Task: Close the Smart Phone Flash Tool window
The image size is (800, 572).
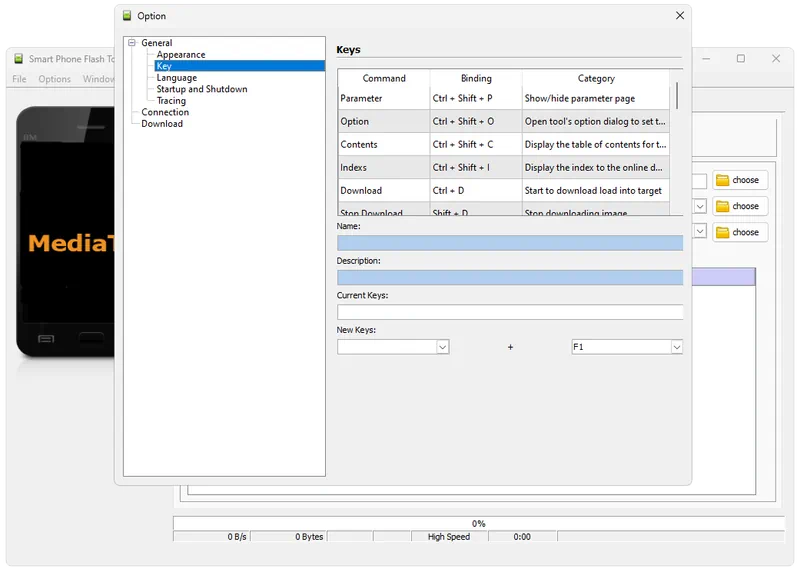Action: click(x=776, y=59)
